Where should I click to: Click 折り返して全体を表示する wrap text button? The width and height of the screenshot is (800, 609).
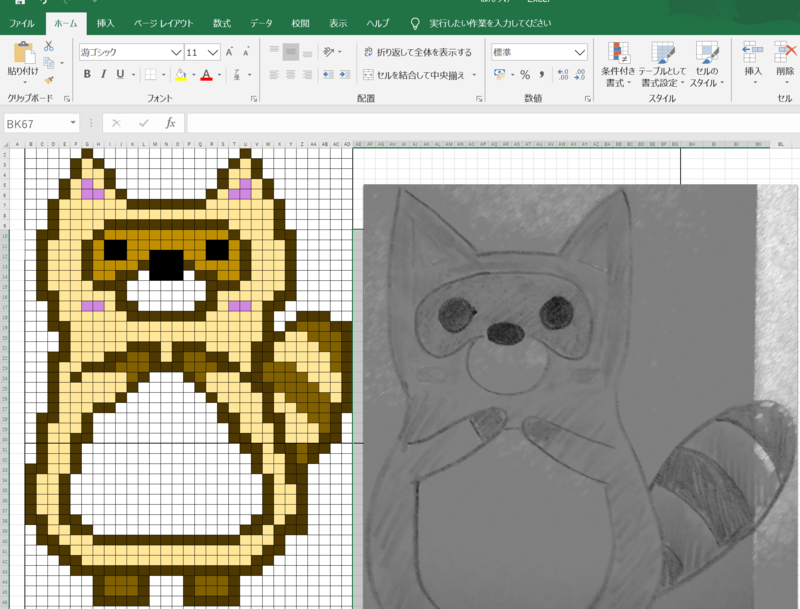click(x=418, y=52)
